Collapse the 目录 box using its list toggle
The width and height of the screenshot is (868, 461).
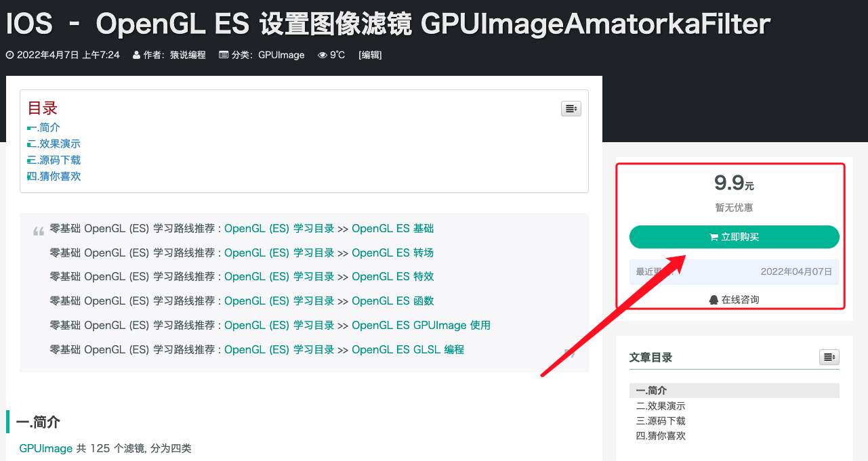tap(571, 108)
